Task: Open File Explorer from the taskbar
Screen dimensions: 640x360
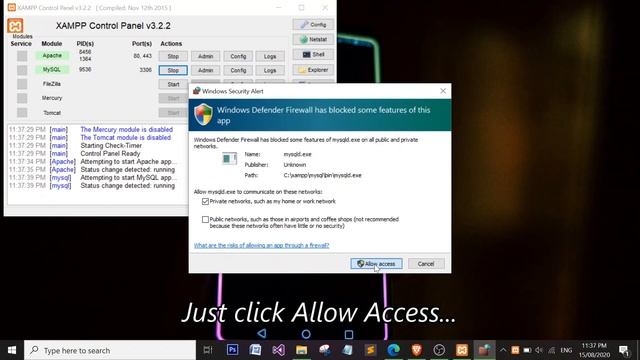Action: [x=301, y=350]
